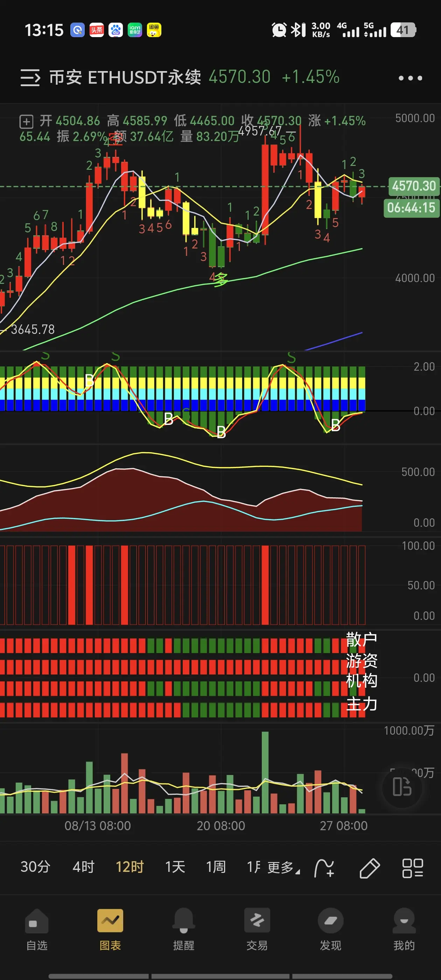Image resolution: width=441 pixels, height=980 pixels.
Task: Tap the 08/13 08:00 date label
Action: click(x=97, y=826)
